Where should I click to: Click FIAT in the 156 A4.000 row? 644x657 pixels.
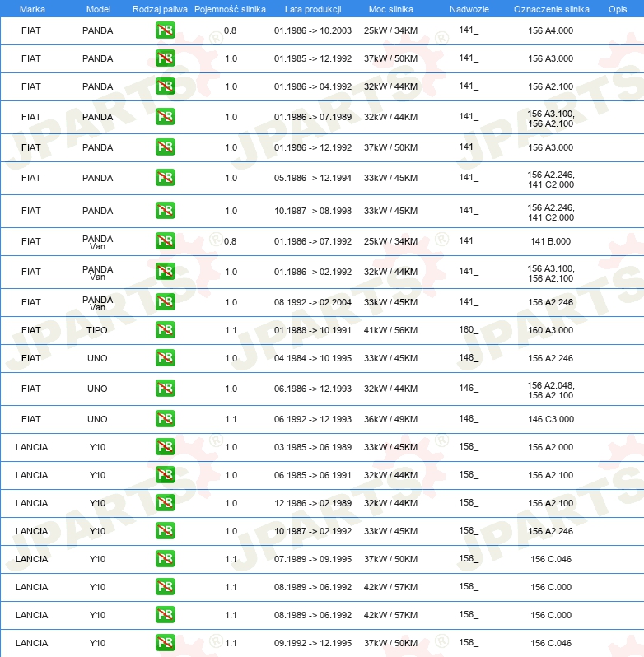31,30
